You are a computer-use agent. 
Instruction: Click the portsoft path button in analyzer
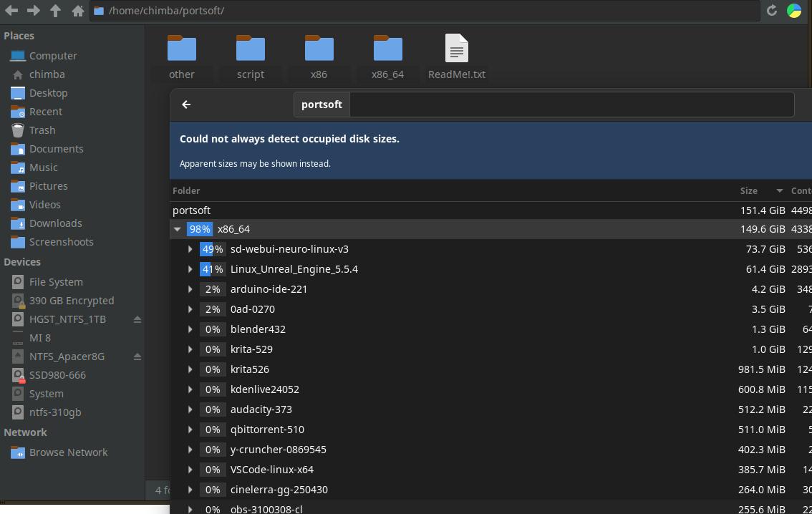point(322,105)
